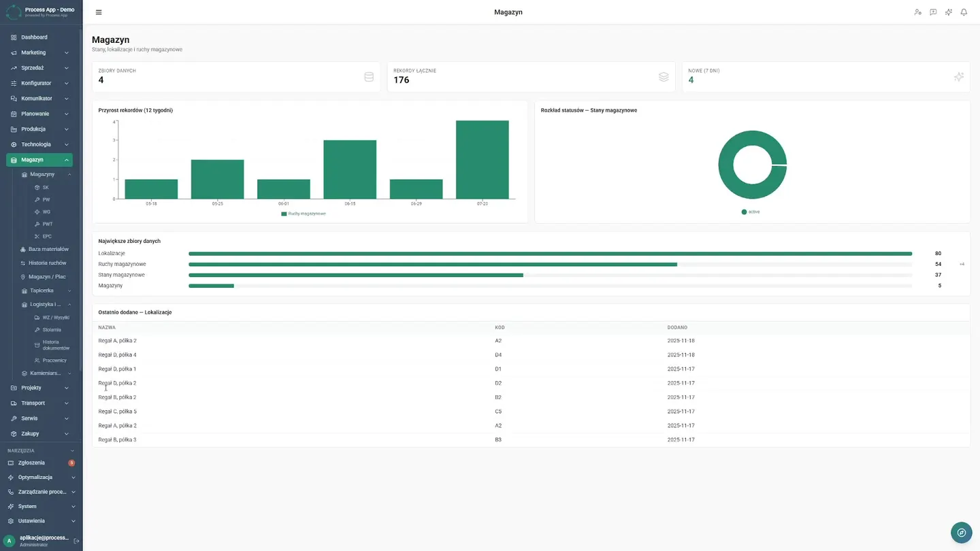Click the Lokalizacje progress bar
The width and height of the screenshot is (980, 551).
[x=550, y=254]
